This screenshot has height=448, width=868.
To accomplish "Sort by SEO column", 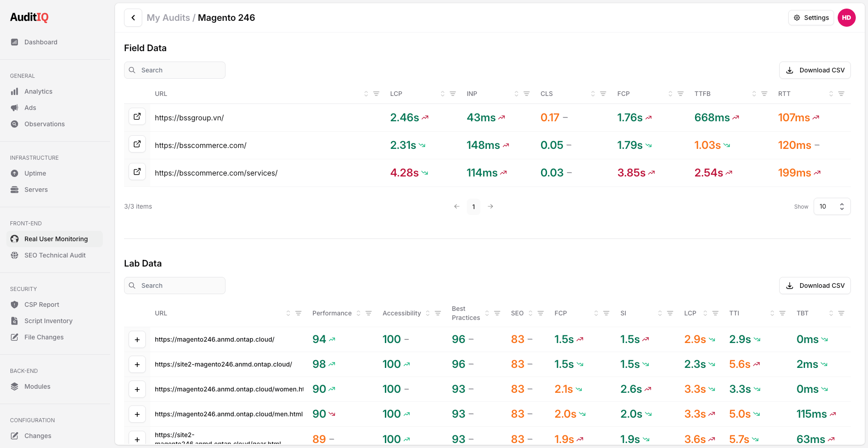I will [530, 313].
